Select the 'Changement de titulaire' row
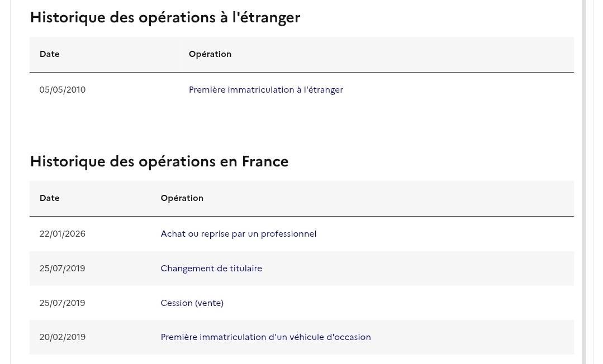This screenshot has width=603, height=364. 302,269
